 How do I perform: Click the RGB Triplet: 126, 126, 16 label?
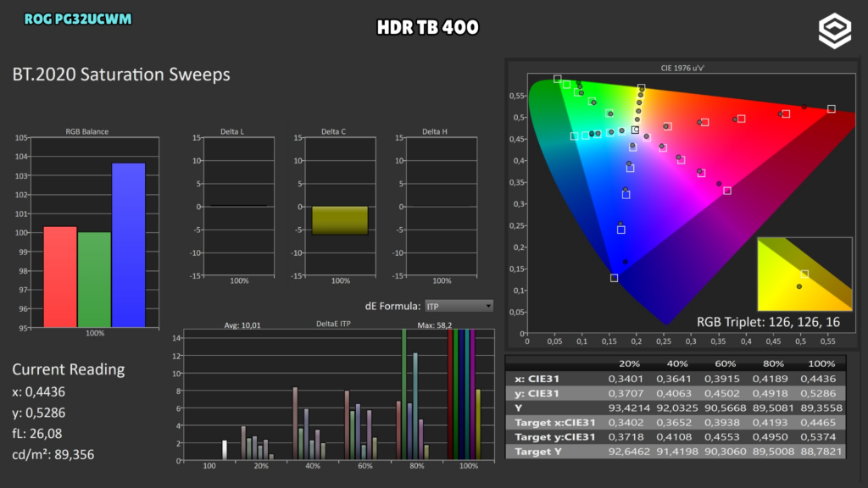tap(768, 322)
